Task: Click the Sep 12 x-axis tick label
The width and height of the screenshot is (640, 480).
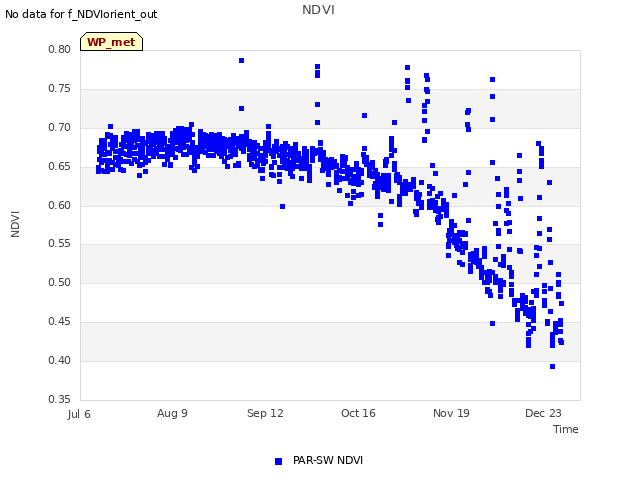Action: 265,413
